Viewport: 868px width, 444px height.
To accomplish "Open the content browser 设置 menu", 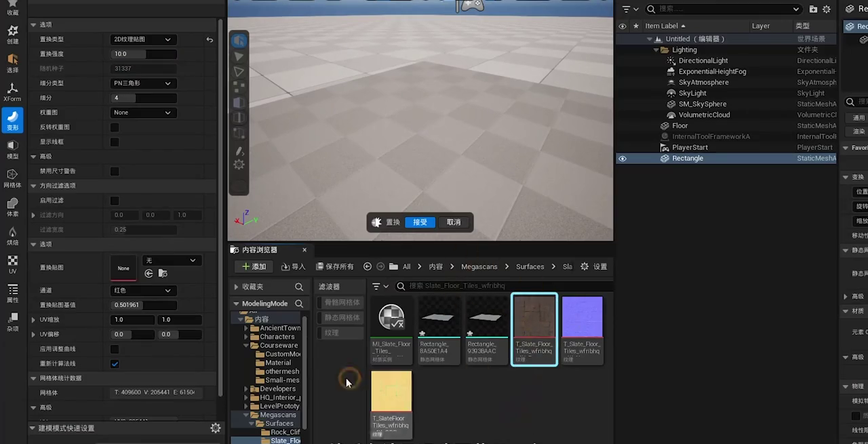I will [x=593, y=266].
